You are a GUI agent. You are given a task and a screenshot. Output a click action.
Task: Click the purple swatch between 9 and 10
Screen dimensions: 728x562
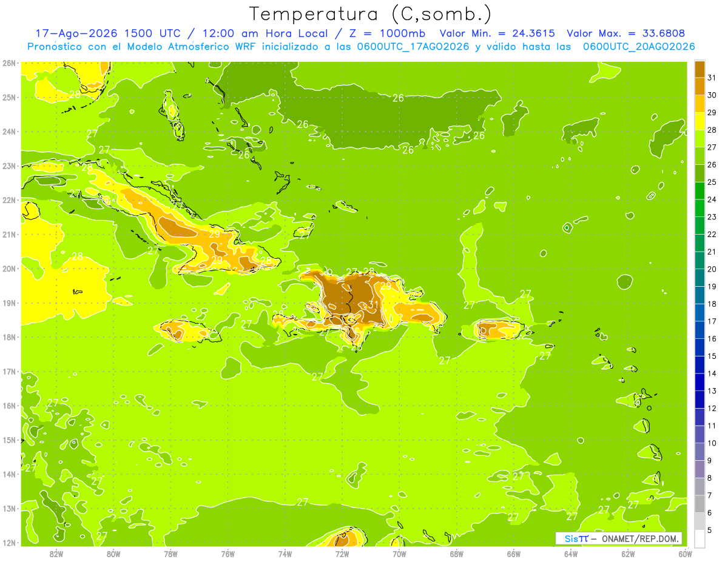[699, 452]
